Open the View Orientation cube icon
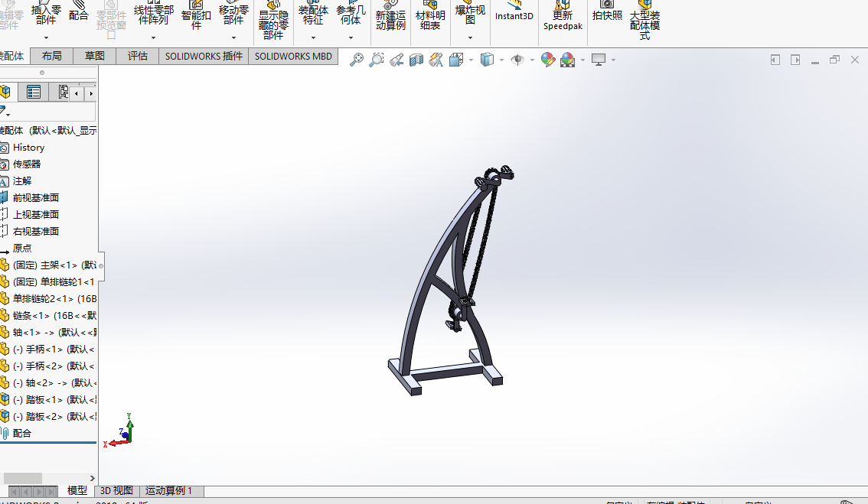 click(457, 60)
